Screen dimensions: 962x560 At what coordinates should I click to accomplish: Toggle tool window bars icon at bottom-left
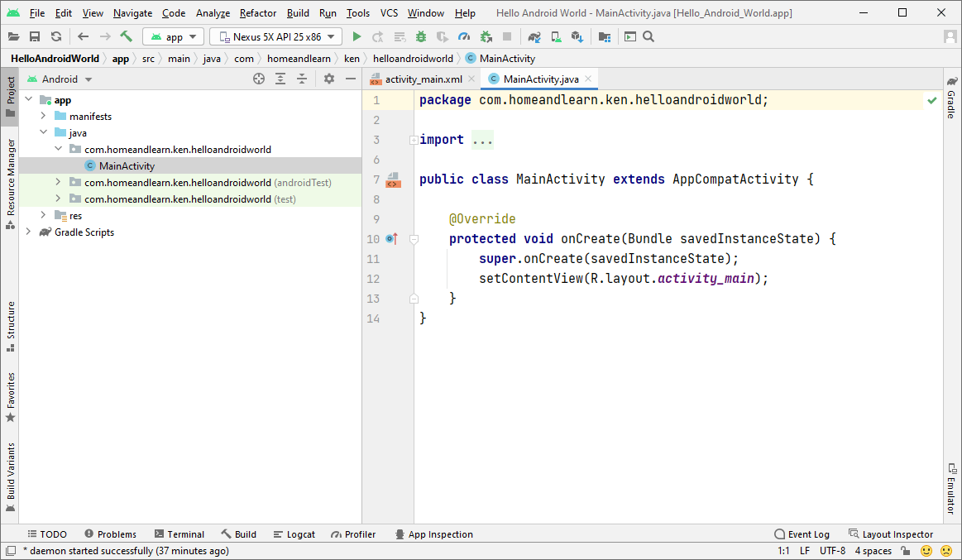click(11, 551)
